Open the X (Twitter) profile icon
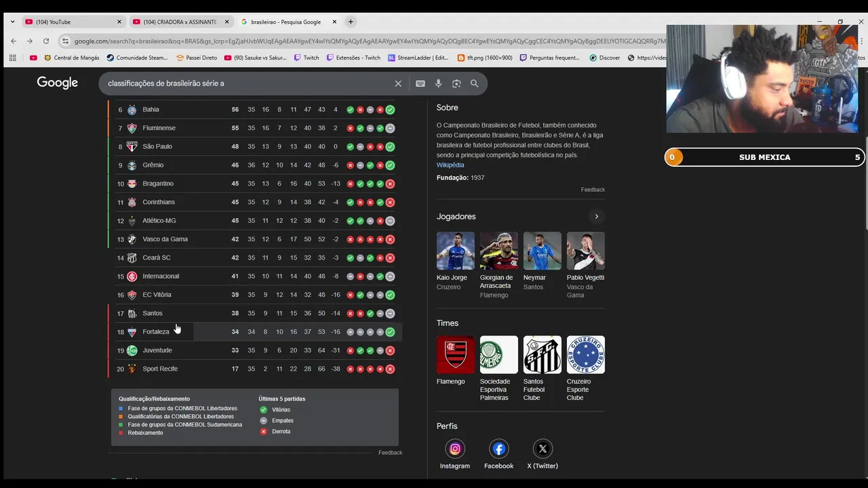The image size is (868, 488). [542, 449]
